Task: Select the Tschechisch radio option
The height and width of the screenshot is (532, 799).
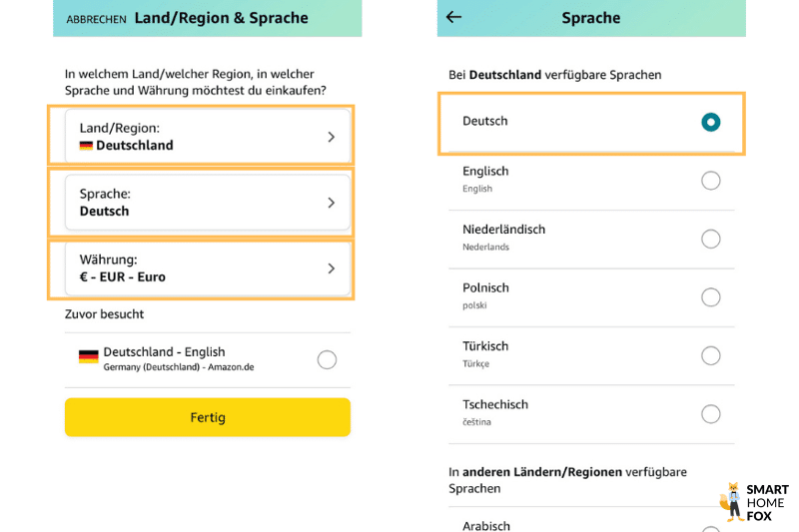Action: tap(710, 413)
